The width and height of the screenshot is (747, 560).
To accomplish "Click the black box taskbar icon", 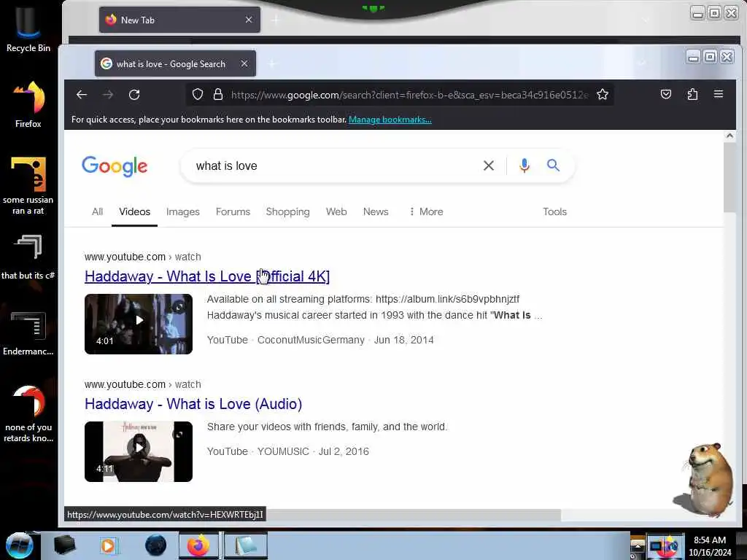I will [x=65, y=545].
